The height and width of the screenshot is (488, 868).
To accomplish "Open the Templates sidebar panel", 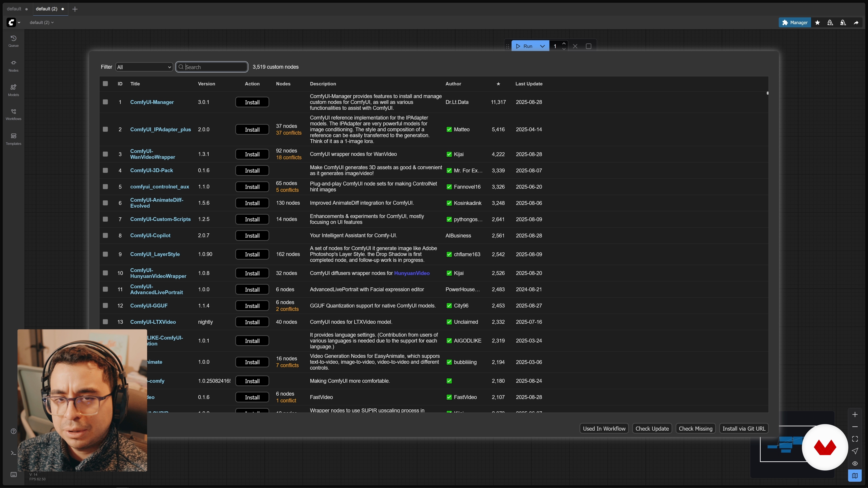I will click(x=14, y=139).
